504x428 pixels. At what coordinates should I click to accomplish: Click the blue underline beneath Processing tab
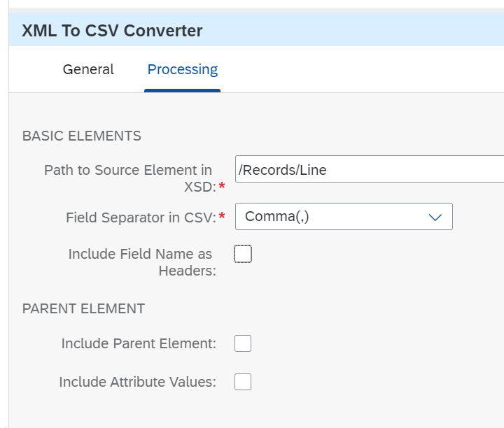tap(182, 90)
